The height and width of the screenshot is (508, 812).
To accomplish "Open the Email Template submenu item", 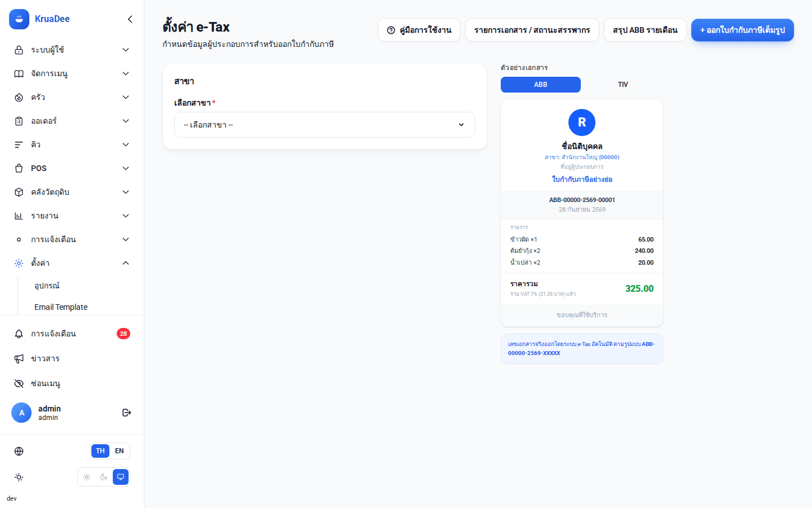I will [x=61, y=307].
